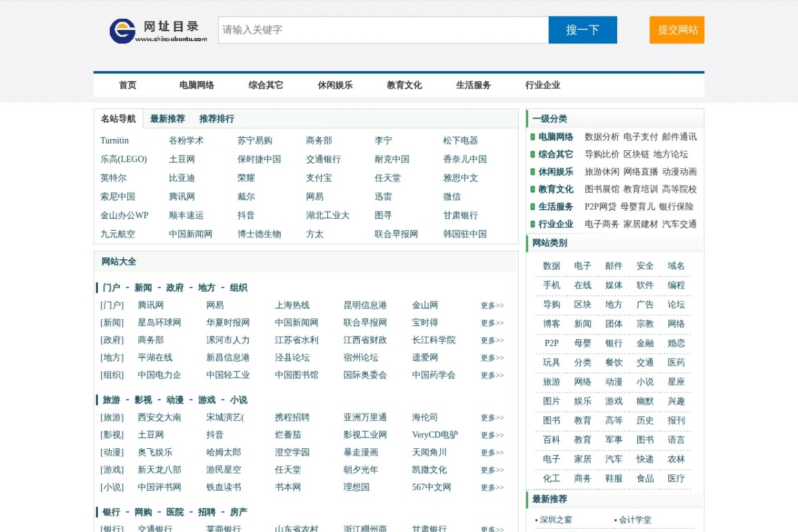Open 高等院校 under 教育文化 category
798x532 pixels.
tap(679, 190)
